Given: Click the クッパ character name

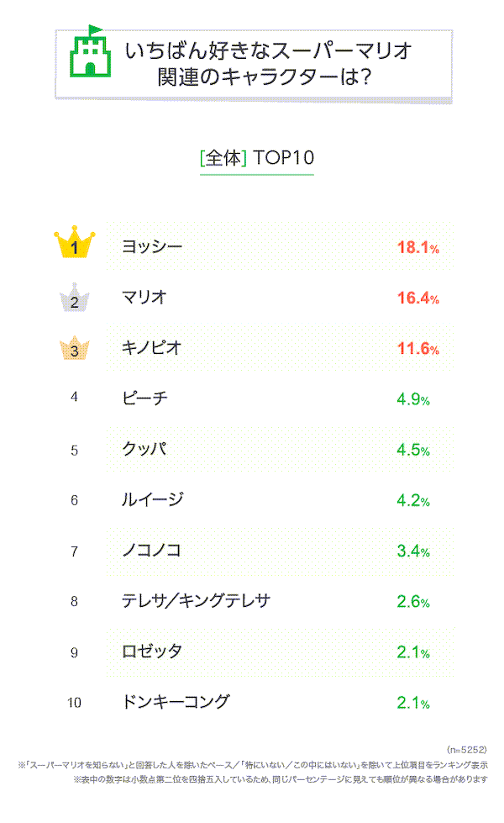Looking at the screenshot, I should 144,449.
